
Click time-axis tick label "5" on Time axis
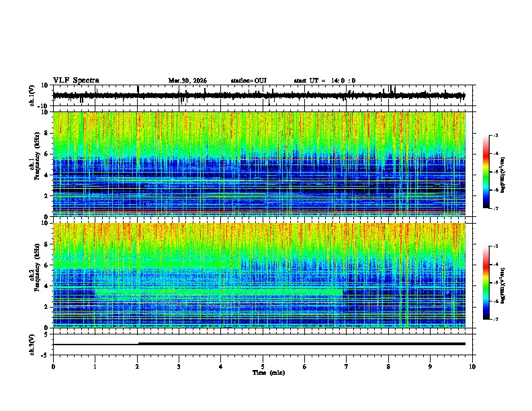263,367
